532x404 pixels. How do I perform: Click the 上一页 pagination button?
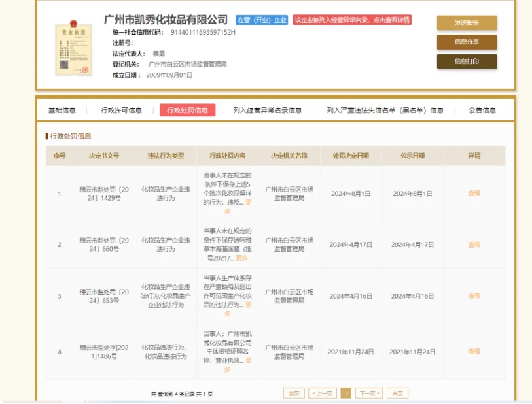323,393
